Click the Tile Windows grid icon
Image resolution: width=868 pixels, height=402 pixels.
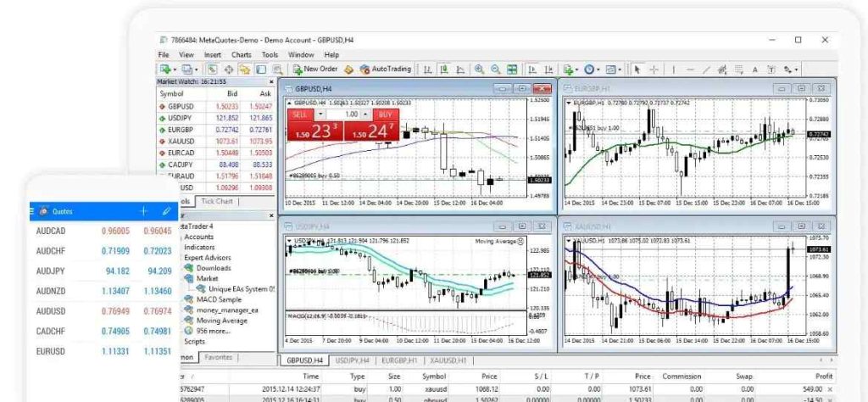click(511, 70)
